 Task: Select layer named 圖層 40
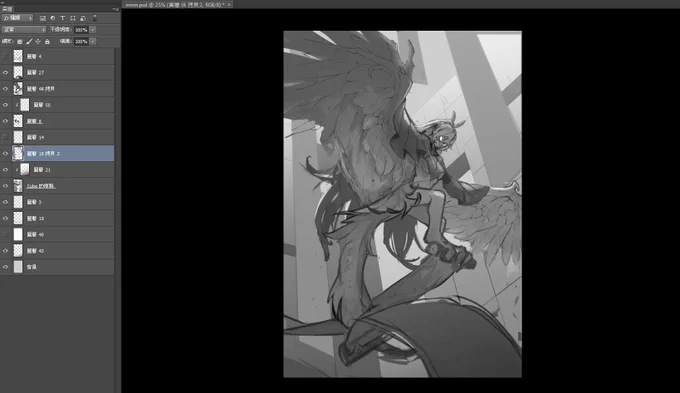click(36, 234)
